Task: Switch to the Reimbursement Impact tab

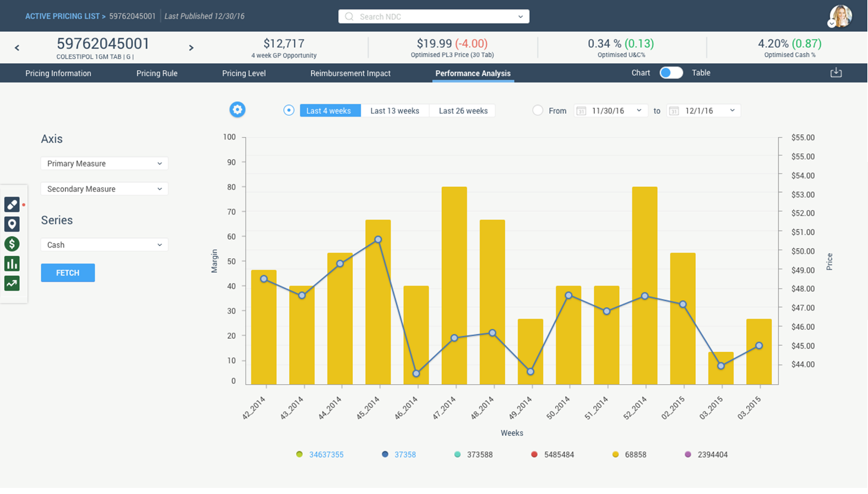Action: coord(350,73)
